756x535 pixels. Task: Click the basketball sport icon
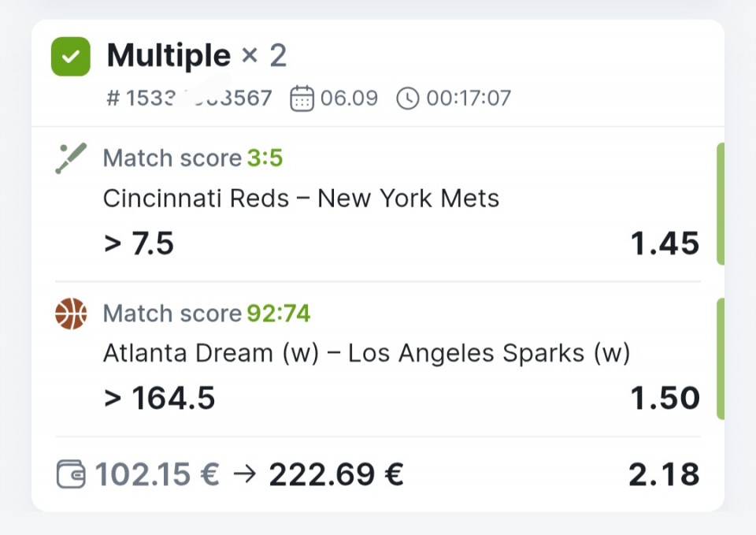point(71,314)
